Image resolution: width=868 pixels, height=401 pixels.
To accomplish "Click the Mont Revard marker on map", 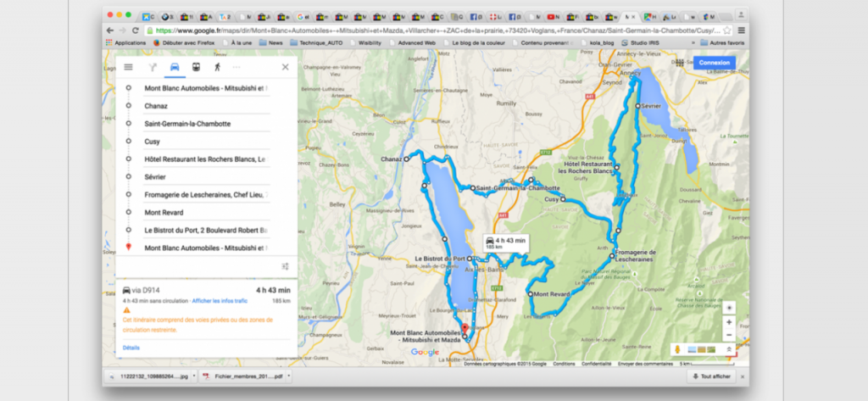I will pos(531,294).
